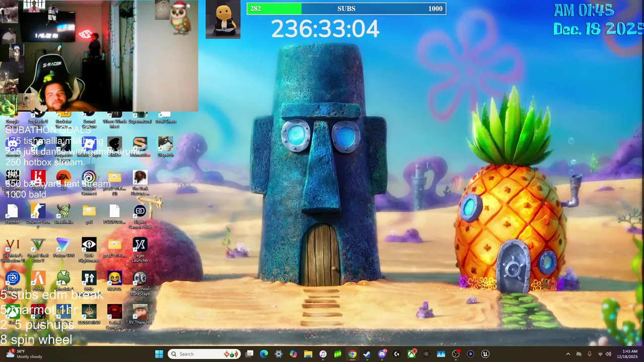Screen dimensions: 644x362
Task: Open the Ubisoft Connect desktop shortcut
Action: [x=89, y=182]
